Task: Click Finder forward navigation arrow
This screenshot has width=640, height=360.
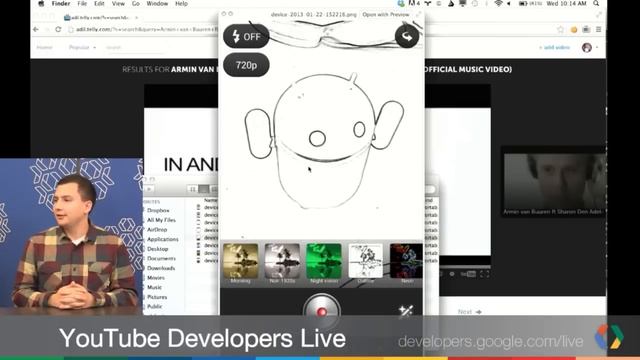Action: (149, 189)
